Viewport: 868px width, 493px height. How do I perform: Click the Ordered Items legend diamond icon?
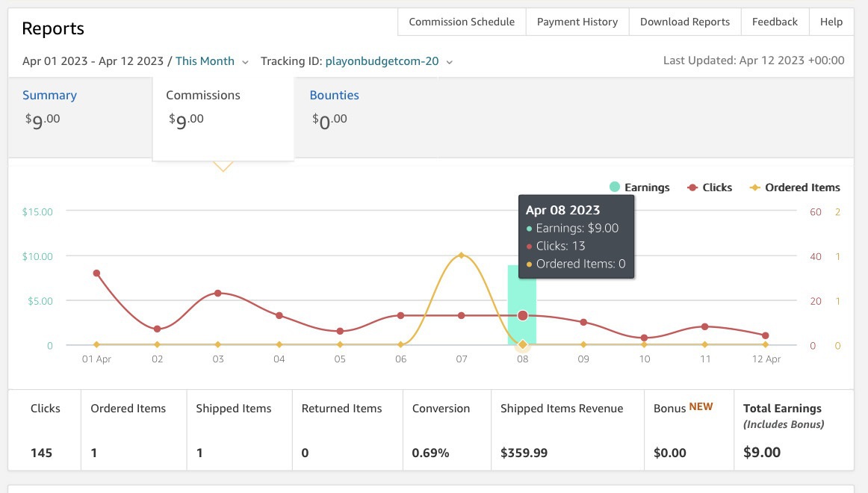click(x=754, y=187)
